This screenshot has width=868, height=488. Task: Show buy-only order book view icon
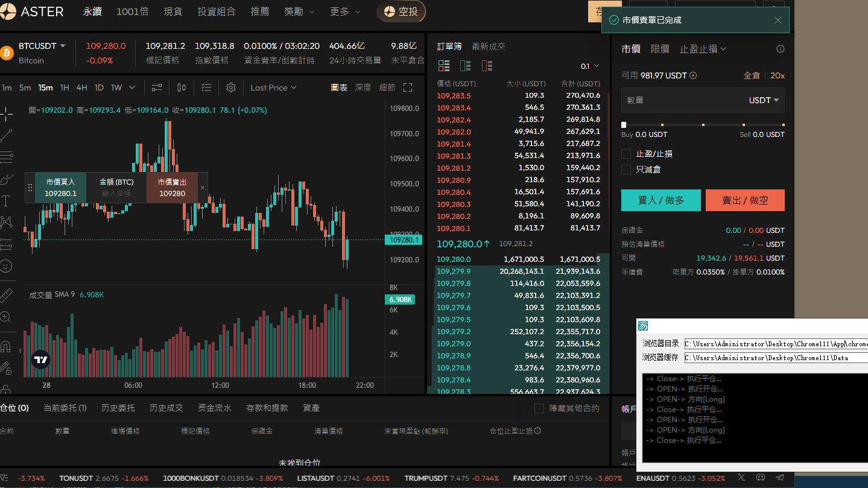tap(465, 66)
